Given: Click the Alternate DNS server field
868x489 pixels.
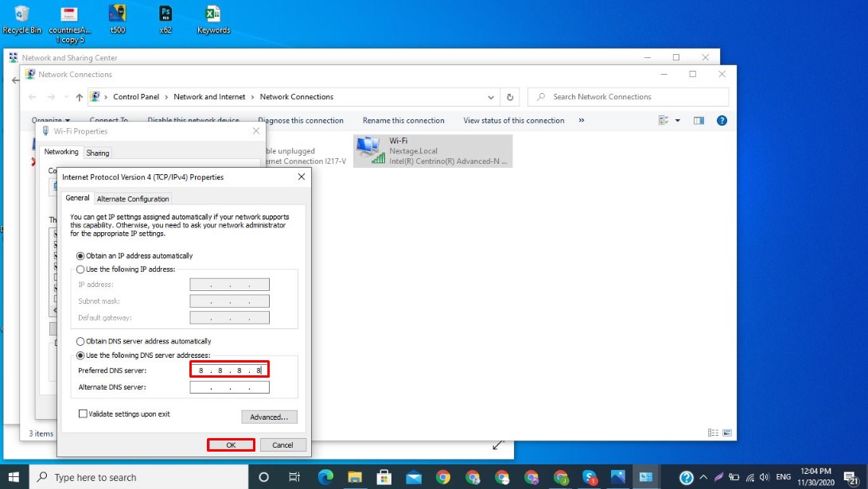Looking at the screenshot, I should point(230,387).
